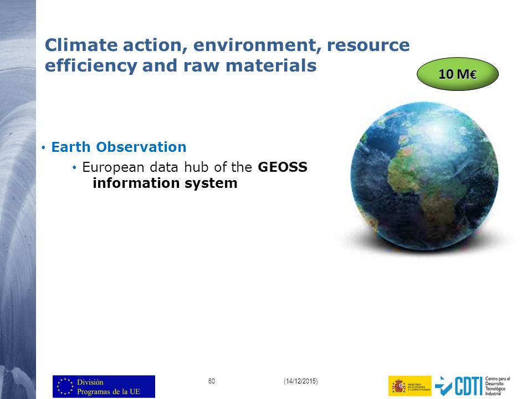Click the bold text 'information system'
532x399 pixels.
[165, 183]
